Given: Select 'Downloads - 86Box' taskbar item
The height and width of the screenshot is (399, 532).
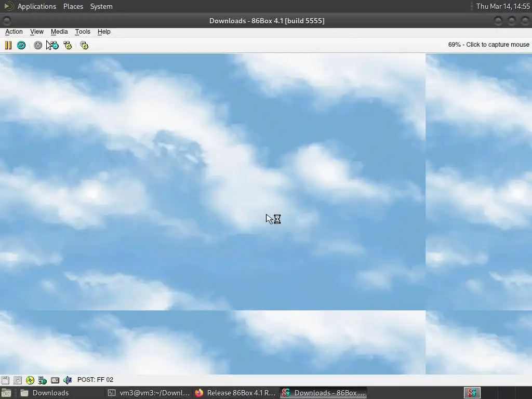Looking at the screenshot, I should (x=323, y=393).
